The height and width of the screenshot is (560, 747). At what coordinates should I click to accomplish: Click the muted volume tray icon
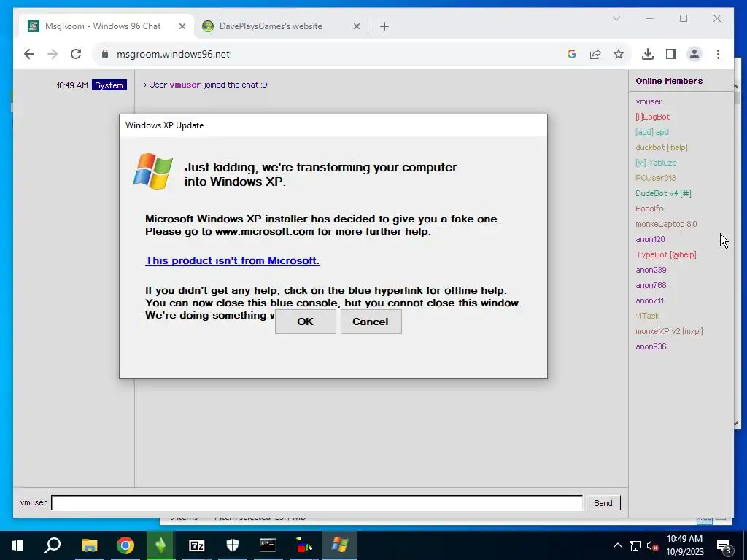pyautogui.click(x=653, y=545)
